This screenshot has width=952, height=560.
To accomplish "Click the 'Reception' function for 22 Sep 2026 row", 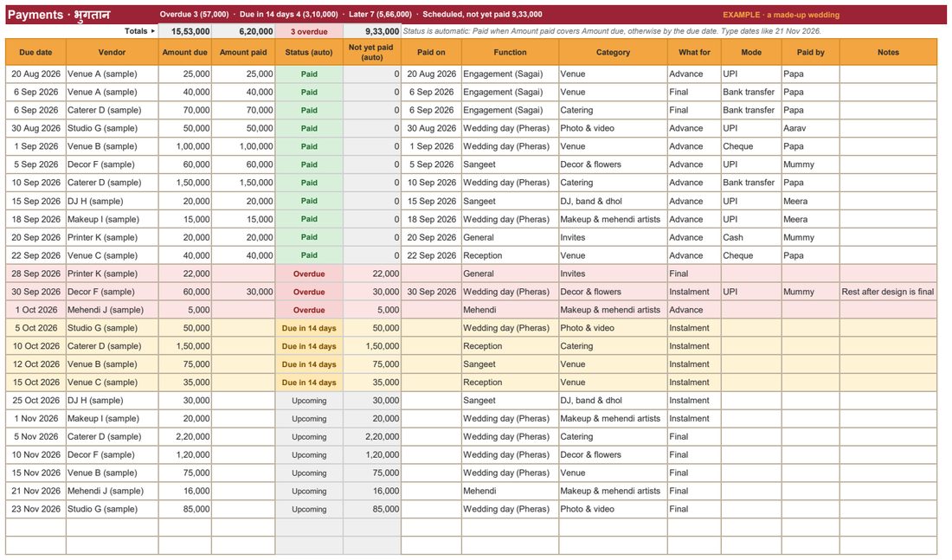I will coord(510,255).
